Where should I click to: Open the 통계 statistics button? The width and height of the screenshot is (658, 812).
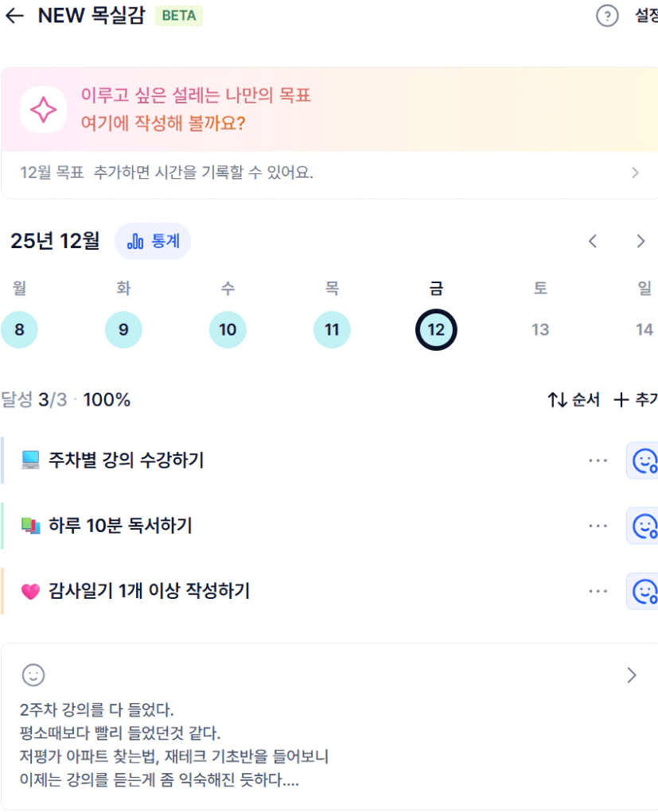[x=153, y=241]
